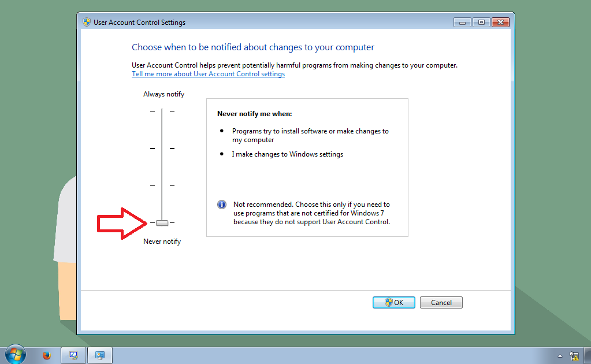Show hidden tray icons arrow
Viewport: 591px width, 364px height.
coord(560,356)
